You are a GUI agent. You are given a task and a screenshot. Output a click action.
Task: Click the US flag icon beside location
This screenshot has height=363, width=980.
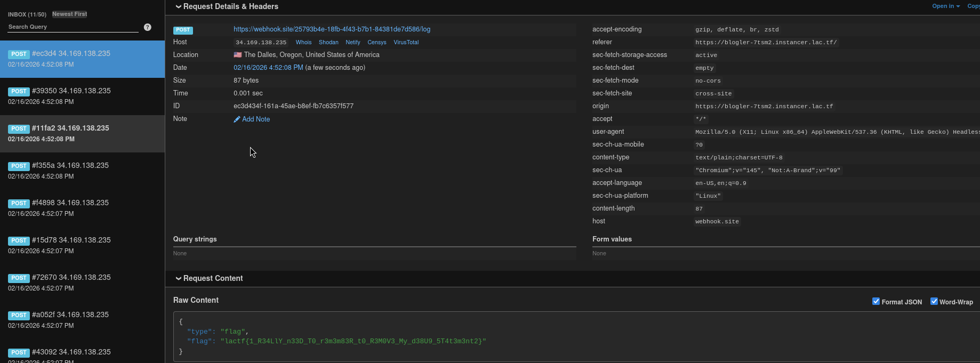[238, 55]
